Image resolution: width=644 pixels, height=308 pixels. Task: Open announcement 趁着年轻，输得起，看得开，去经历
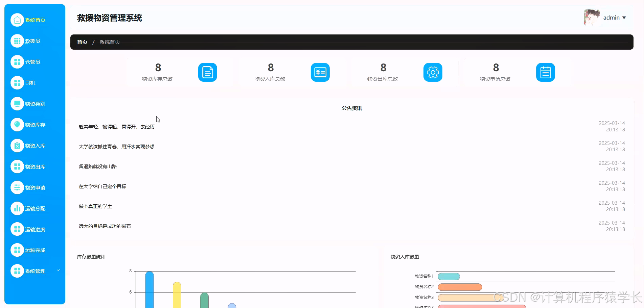click(117, 127)
